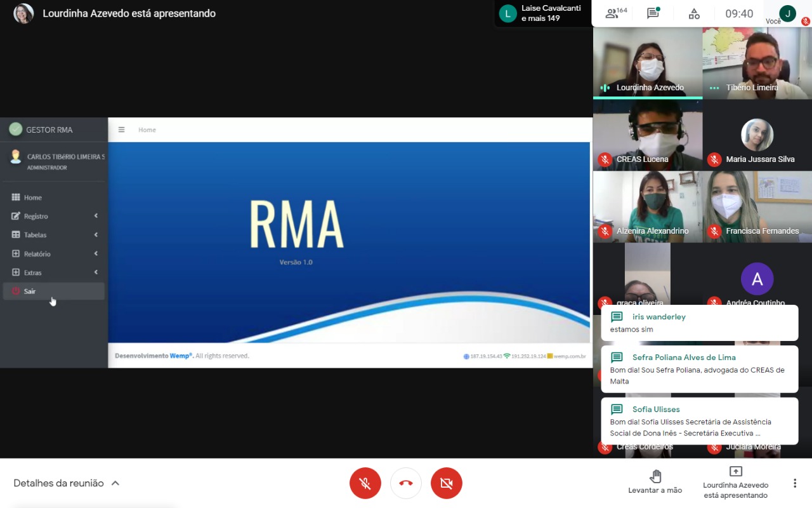Click the Sair power icon

(x=16, y=291)
